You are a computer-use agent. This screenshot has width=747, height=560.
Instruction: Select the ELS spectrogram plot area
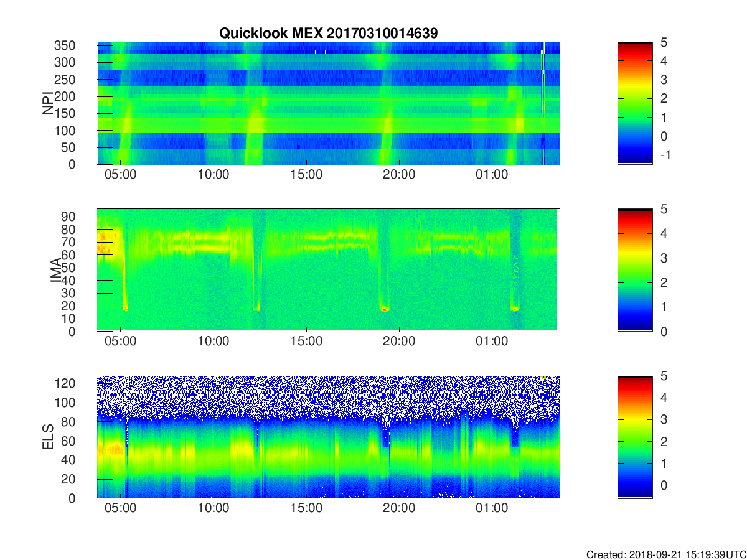pyautogui.click(x=329, y=437)
